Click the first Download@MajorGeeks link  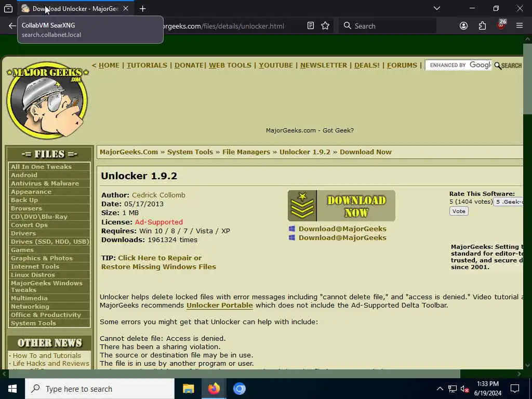[342, 229]
